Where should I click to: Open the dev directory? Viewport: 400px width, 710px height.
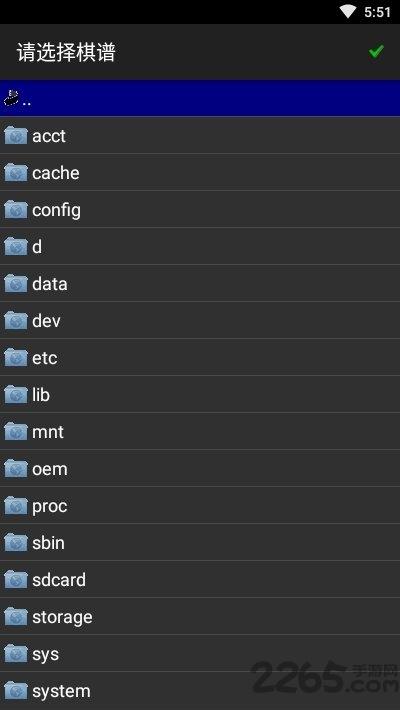tap(200, 321)
